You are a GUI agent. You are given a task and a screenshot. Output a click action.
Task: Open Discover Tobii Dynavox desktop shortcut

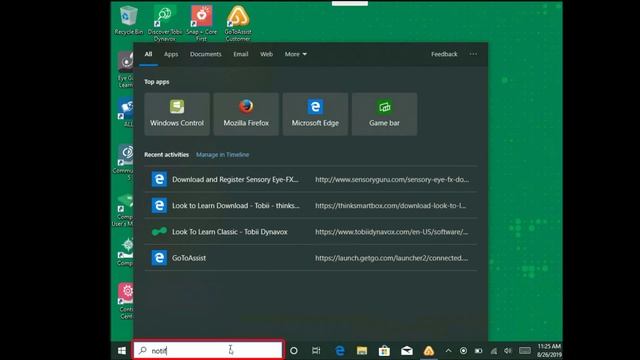tap(165, 24)
